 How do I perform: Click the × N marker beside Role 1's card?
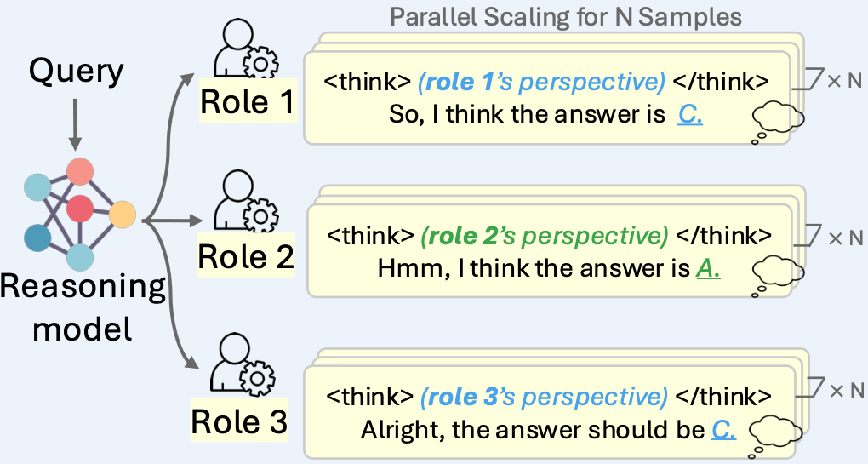coord(844,82)
